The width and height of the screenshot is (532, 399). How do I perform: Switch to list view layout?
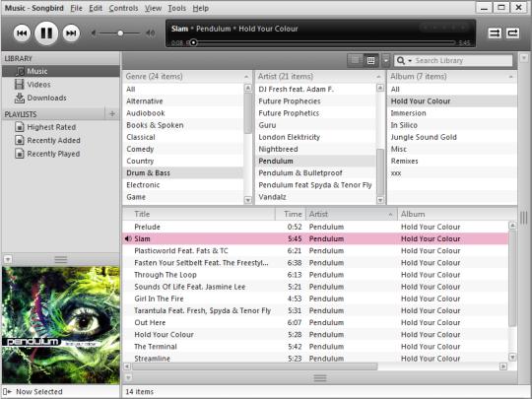pyautogui.click(x=355, y=61)
